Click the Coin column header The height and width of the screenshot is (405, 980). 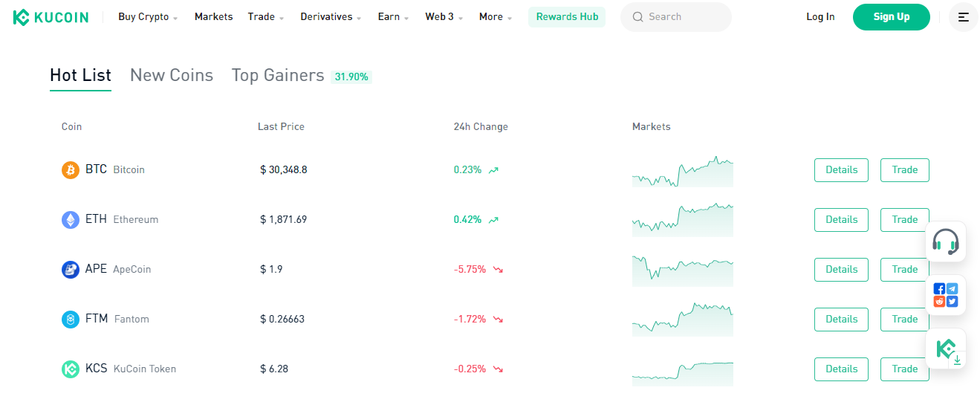point(71,127)
